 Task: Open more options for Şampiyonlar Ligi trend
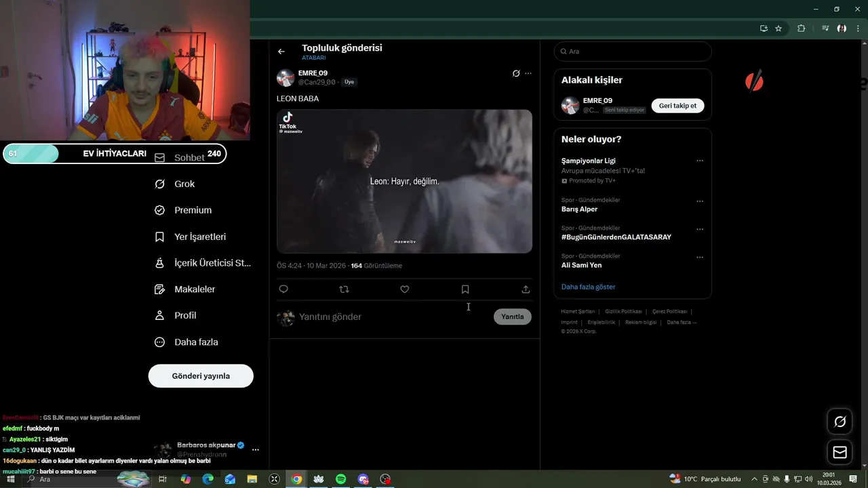(700, 161)
